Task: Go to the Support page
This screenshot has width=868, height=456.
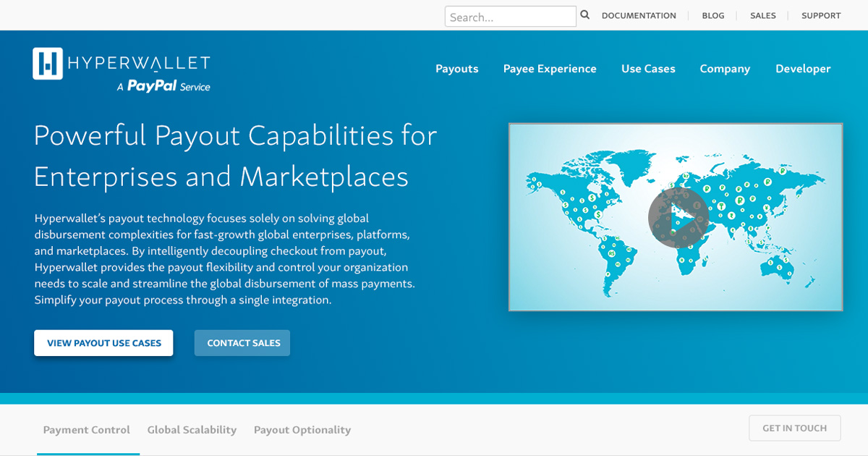Action: pos(820,15)
